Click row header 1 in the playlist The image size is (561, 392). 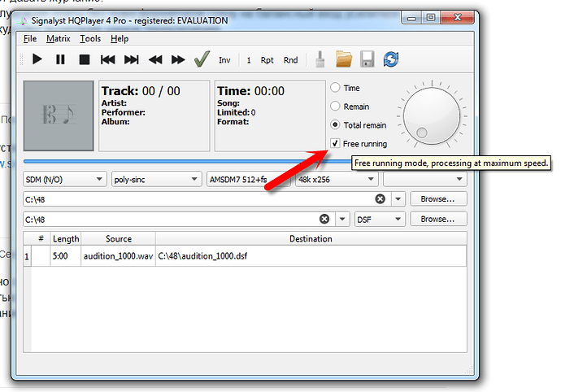click(x=27, y=256)
